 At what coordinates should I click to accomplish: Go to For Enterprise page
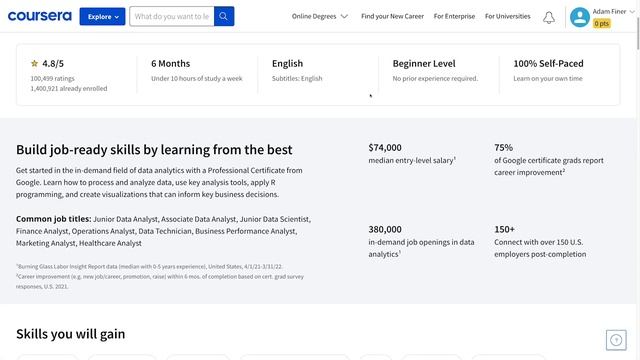454,16
